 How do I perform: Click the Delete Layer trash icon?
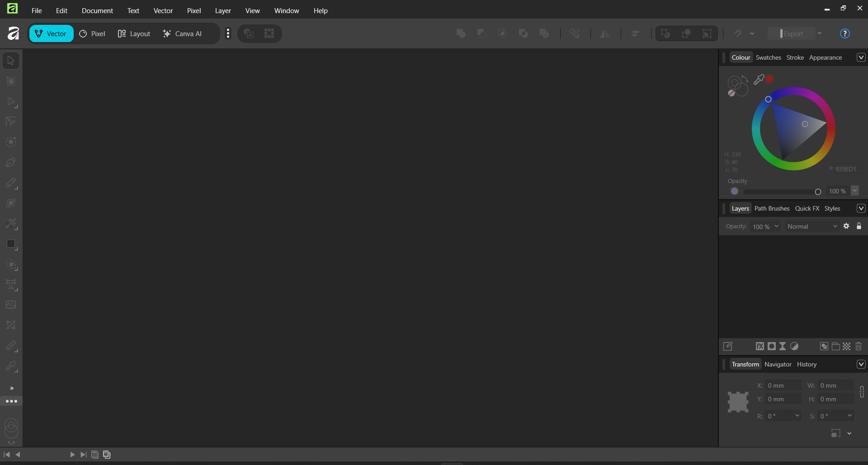859,346
